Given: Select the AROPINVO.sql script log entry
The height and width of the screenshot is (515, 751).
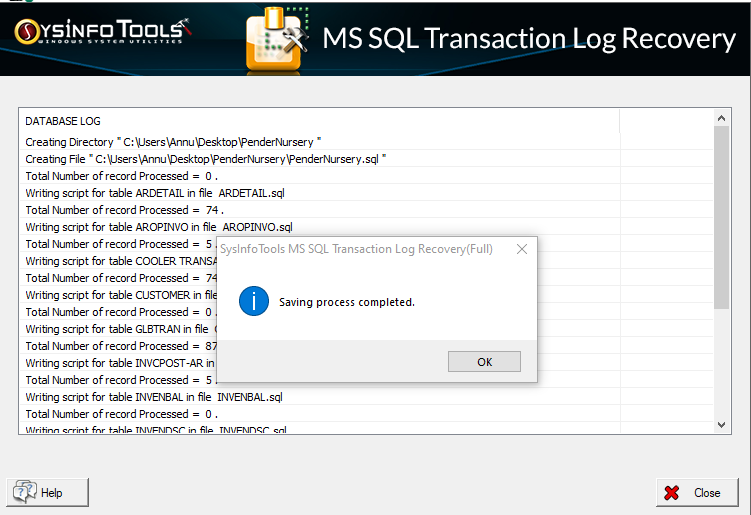Looking at the screenshot, I should tap(159, 227).
